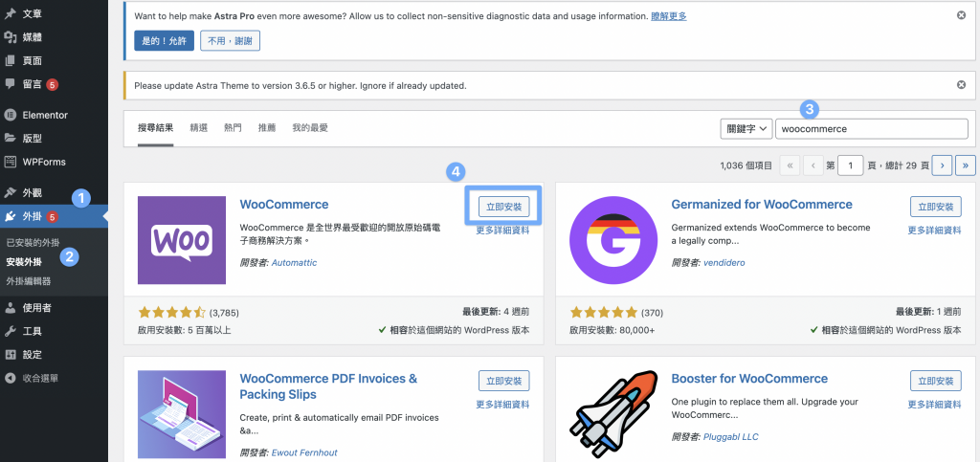Click 啟用安裝數: 5 百萬以上 text
This screenshot has width=980, height=462.
point(185,330)
